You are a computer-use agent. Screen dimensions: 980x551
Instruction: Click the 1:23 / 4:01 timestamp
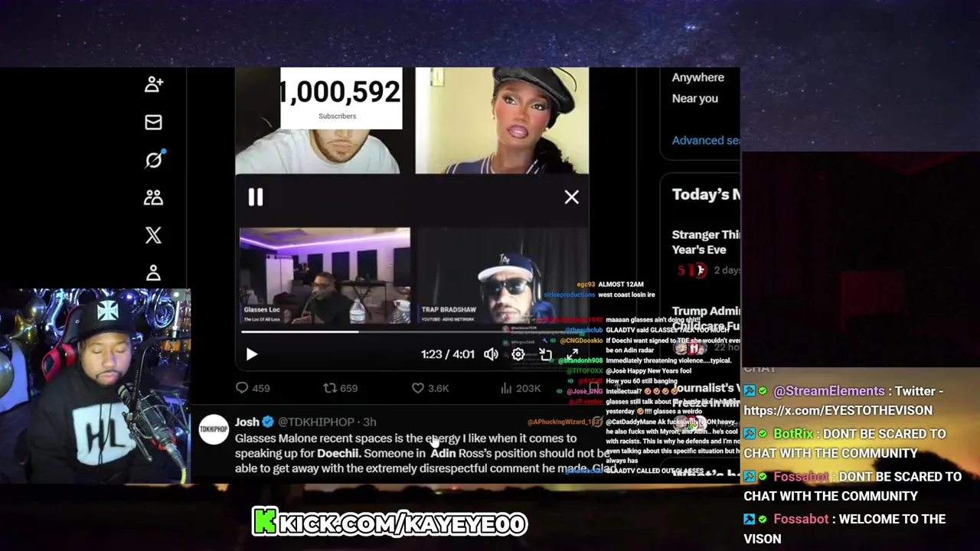point(447,354)
